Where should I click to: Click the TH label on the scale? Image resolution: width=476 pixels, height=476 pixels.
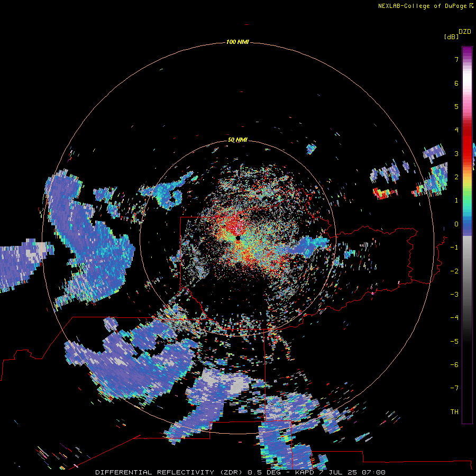[454, 412]
